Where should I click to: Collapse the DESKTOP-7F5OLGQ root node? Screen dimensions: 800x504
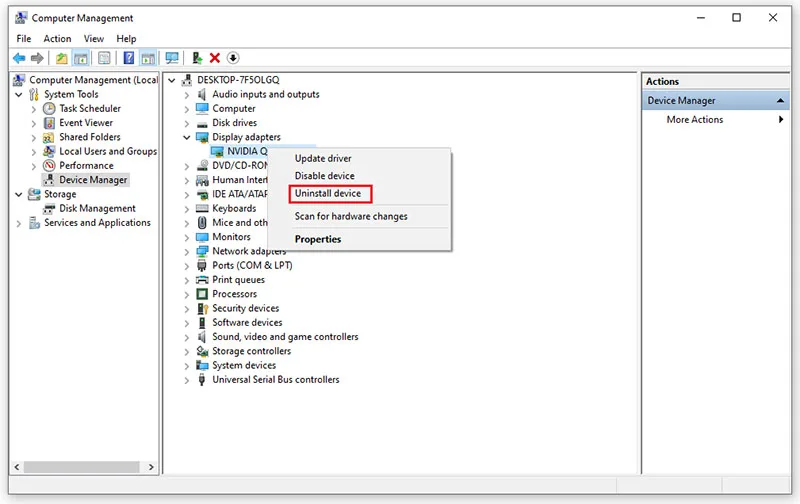click(172, 81)
